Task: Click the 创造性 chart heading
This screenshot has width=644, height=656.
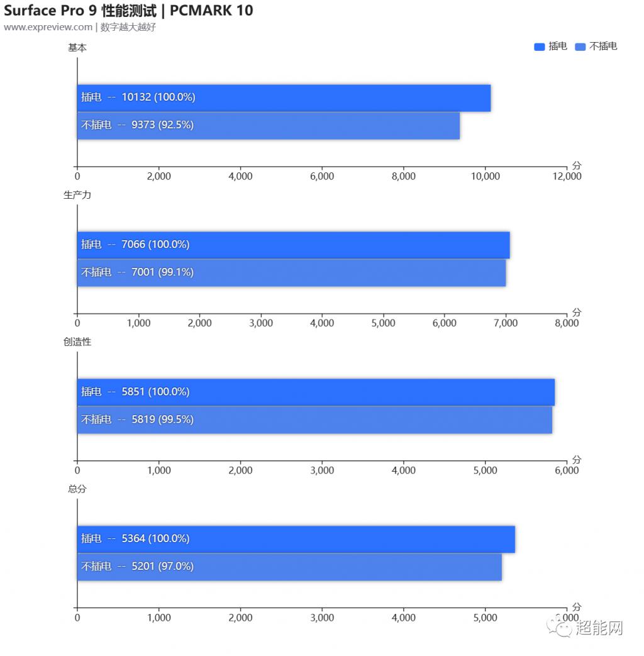Action: coord(77,342)
